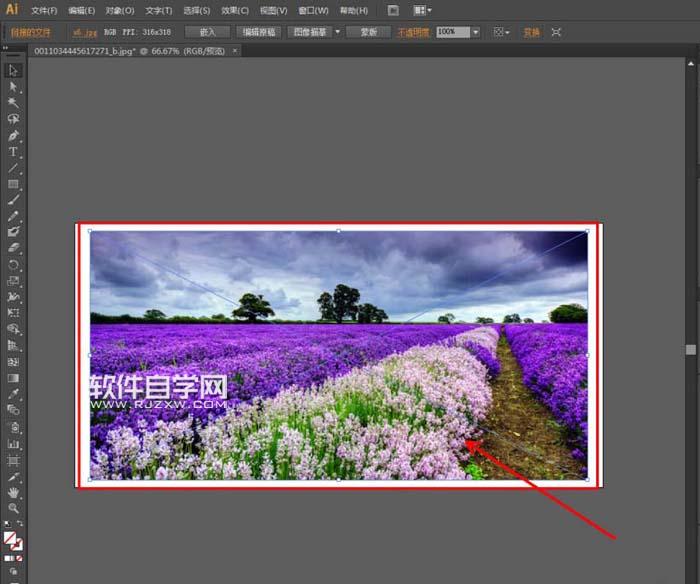This screenshot has height=584, width=700.
Task: Select the Selection tool arrow
Action: pyautogui.click(x=12, y=71)
